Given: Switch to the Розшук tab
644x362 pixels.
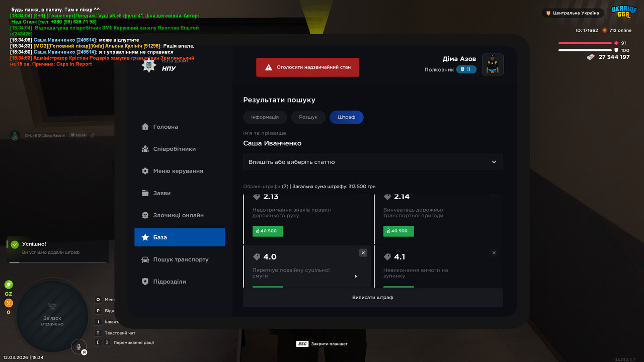Looking at the screenshot, I should click(x=308, y=117).
